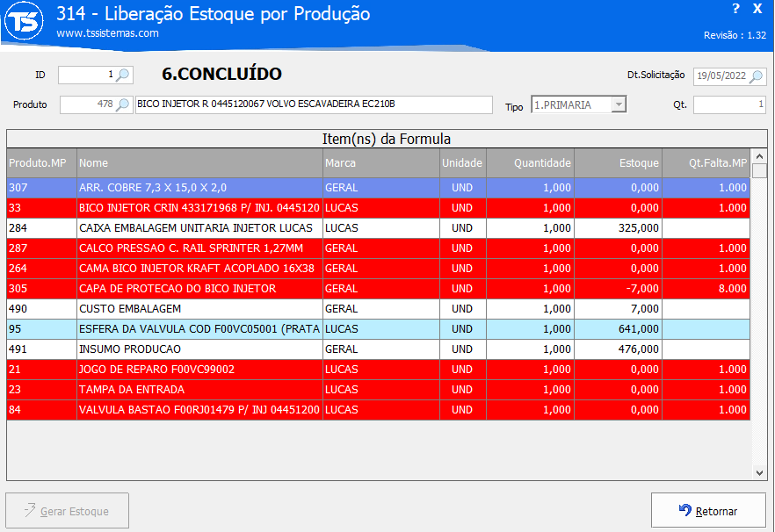Click the ID field magnifier search icon
775x532 pixels.
[x=123, y=75]
